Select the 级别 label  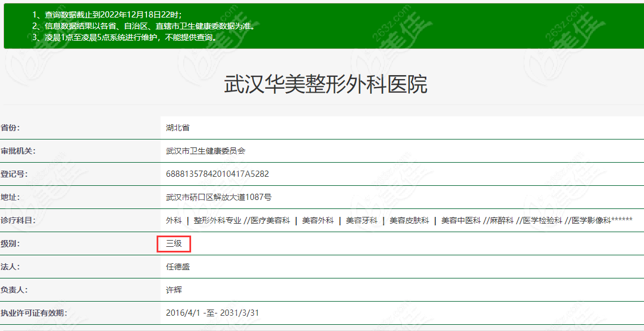coord(10,243)
